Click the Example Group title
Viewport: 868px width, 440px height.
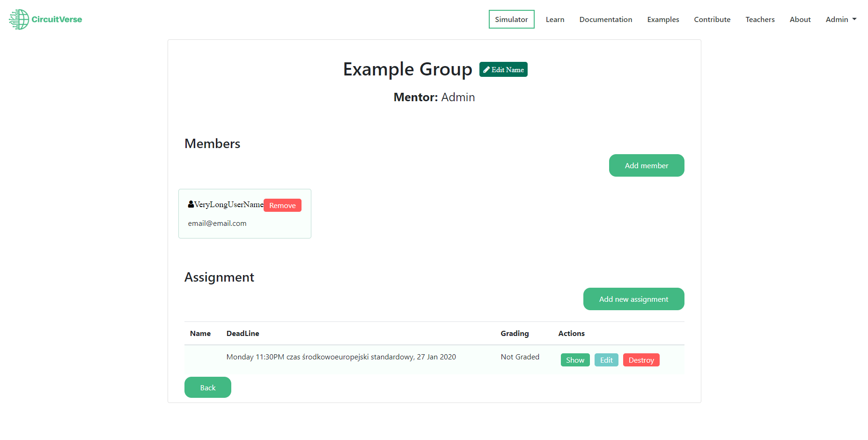pyautogui.click(x=407, y=69)
